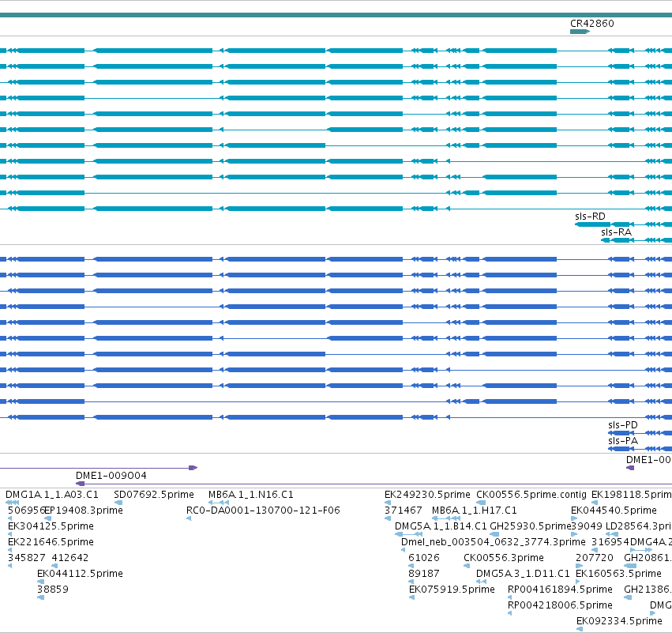
Task: Click the CK00556.5prime.contig label
Action: click(531, 495)
